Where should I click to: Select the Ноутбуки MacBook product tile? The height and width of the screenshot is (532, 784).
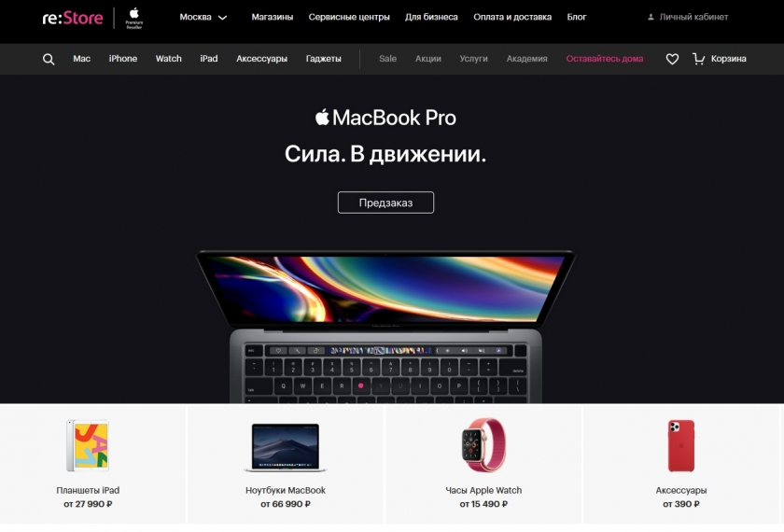click(x=286, y=464)
